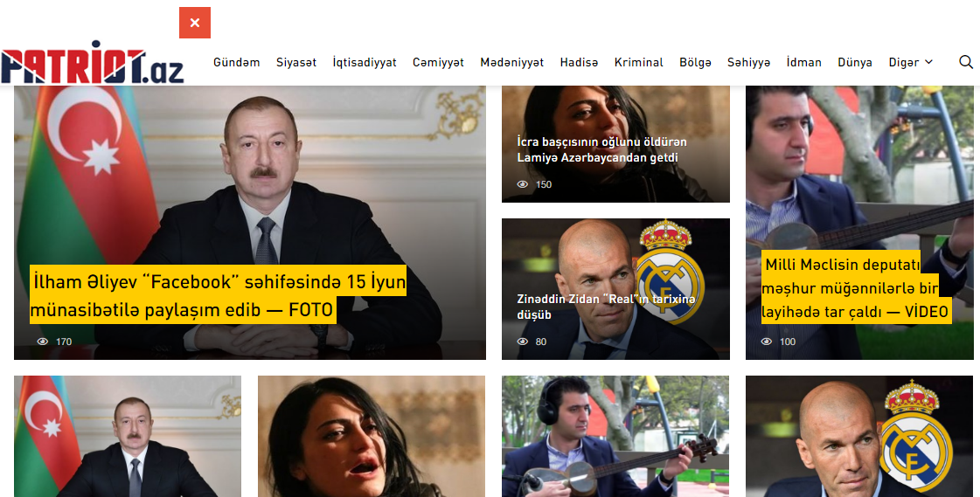Select the İqtisadiyyat menu item
980x497 pixels.
365,62
